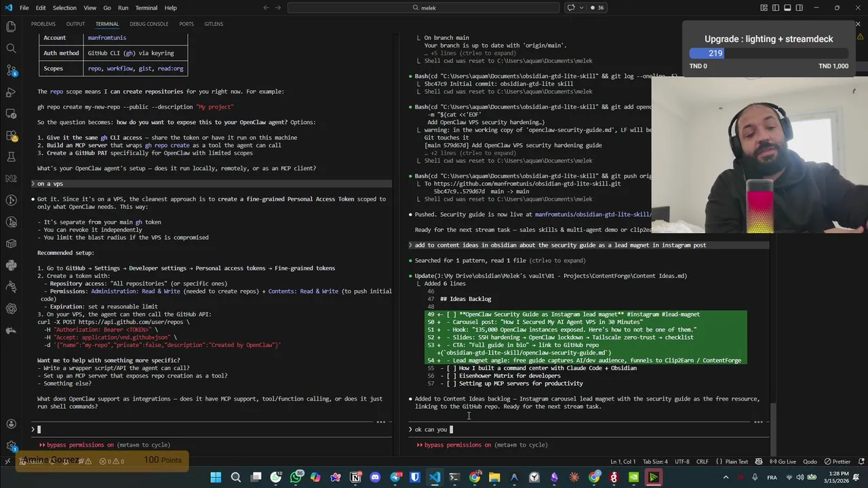Change CRLF end-of-line sequence

point(702,462)
